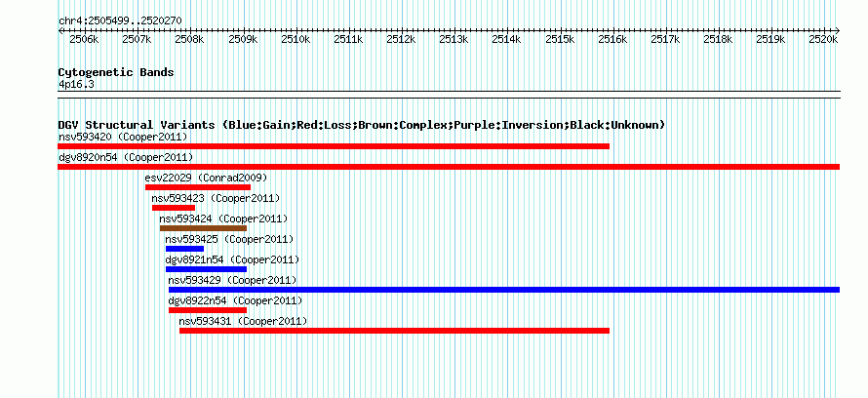Image resolution: width=868 pixels, height=398 pixels.
Task: Click the 2518k ruler position
Action: (719, 39)
